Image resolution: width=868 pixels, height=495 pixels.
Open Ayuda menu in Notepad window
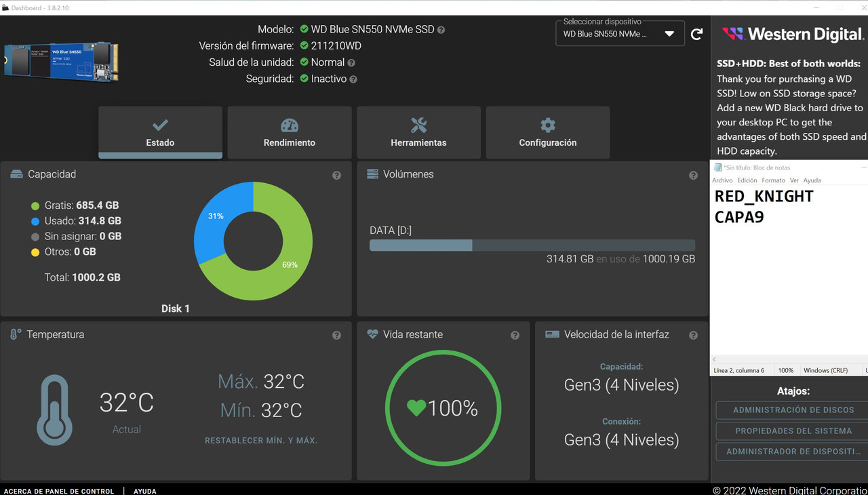[812, 180]
